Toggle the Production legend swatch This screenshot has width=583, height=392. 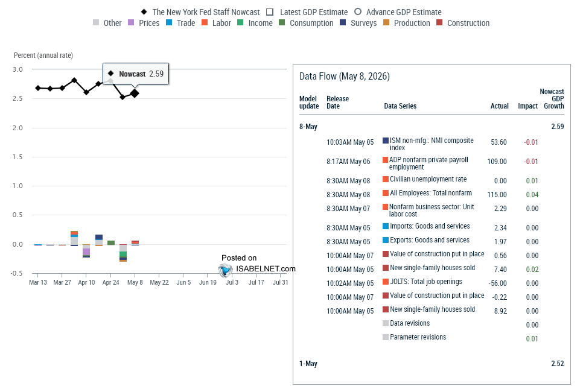coord(386,23)
